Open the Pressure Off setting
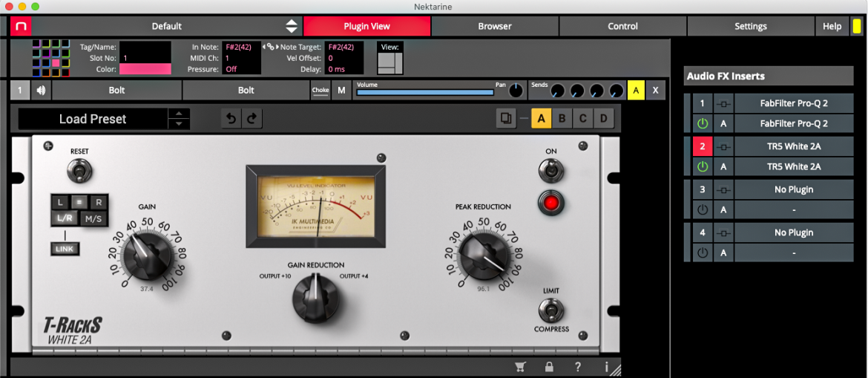The width and height of the screenshot is (868, 378). 242,69
